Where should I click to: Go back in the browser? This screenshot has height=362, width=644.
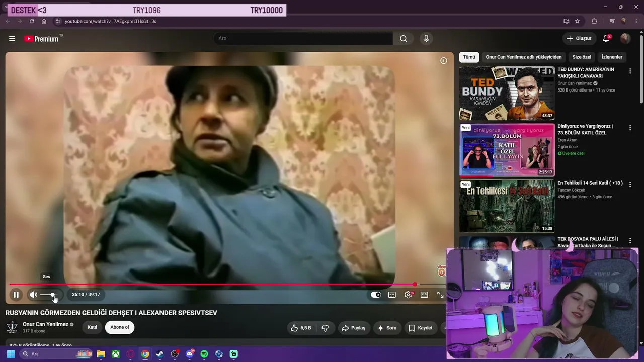[x=8, y=21]
